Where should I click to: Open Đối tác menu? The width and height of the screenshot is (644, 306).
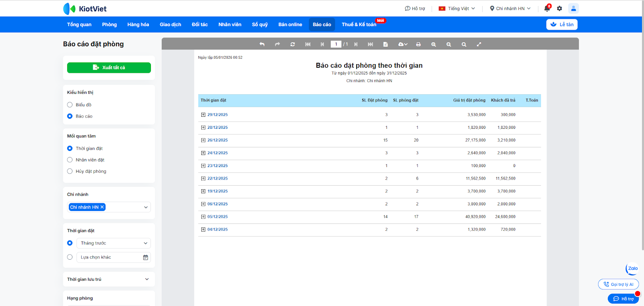click(x=200, y=25)
